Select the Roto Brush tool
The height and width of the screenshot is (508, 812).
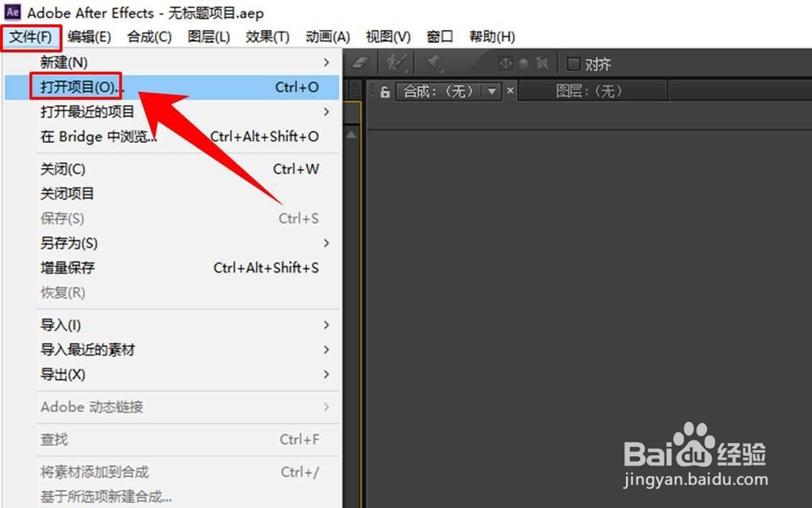coord(397,63)
